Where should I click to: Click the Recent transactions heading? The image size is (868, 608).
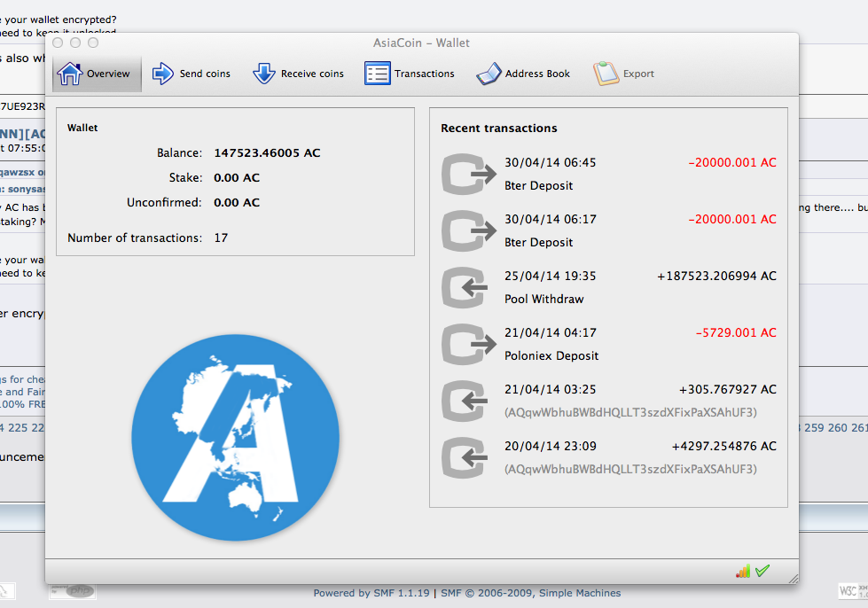pos(499,129)
